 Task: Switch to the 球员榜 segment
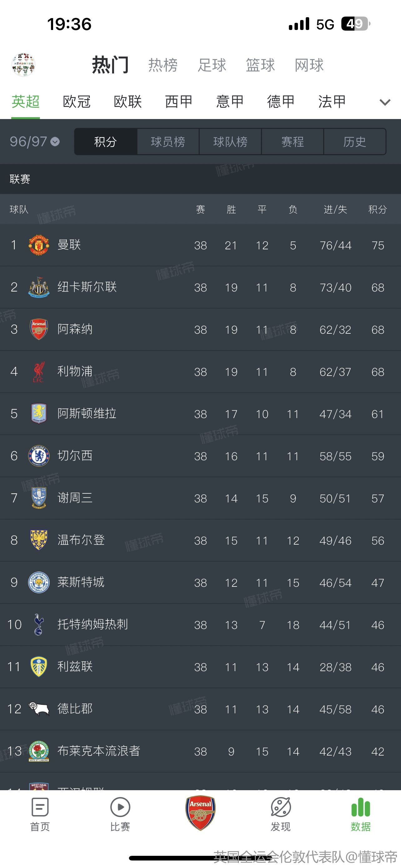pyautogui.click(x=168, y=142)
